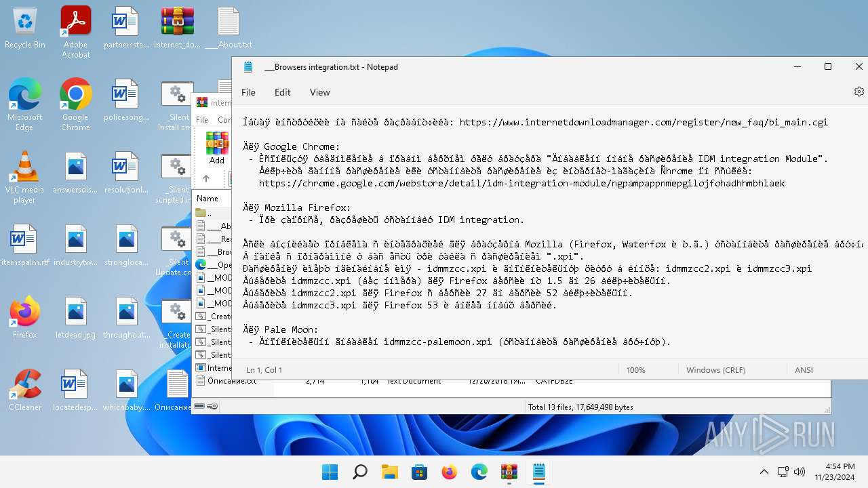Open the Google Chrome desktop shortcut

(75, 104)
